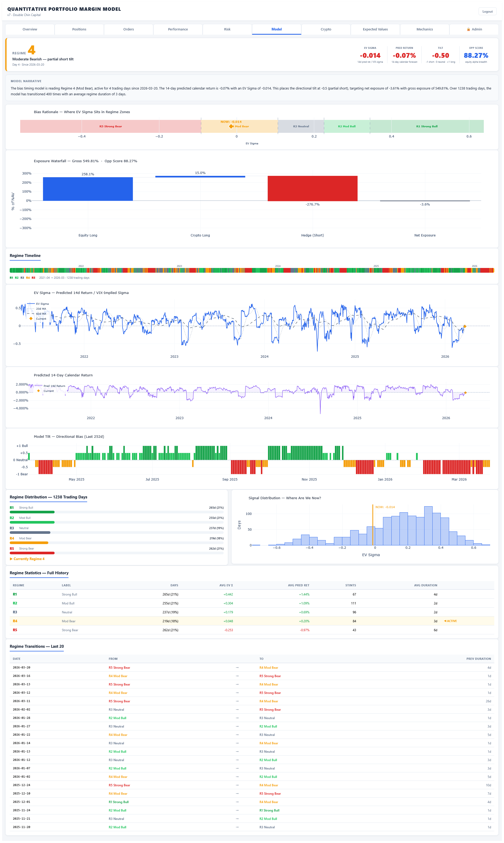504x843 pixels.
Task: Switch to the Crypto tab
Action: [326, 29]
